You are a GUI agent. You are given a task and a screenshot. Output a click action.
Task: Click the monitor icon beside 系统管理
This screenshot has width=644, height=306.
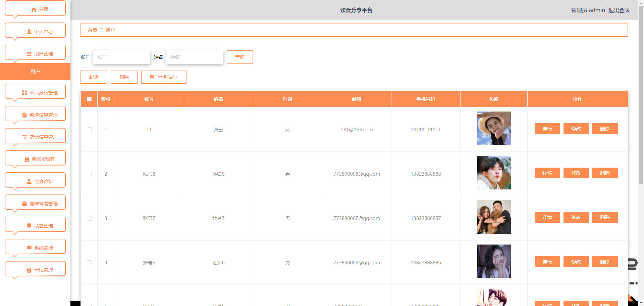[29, 248]
